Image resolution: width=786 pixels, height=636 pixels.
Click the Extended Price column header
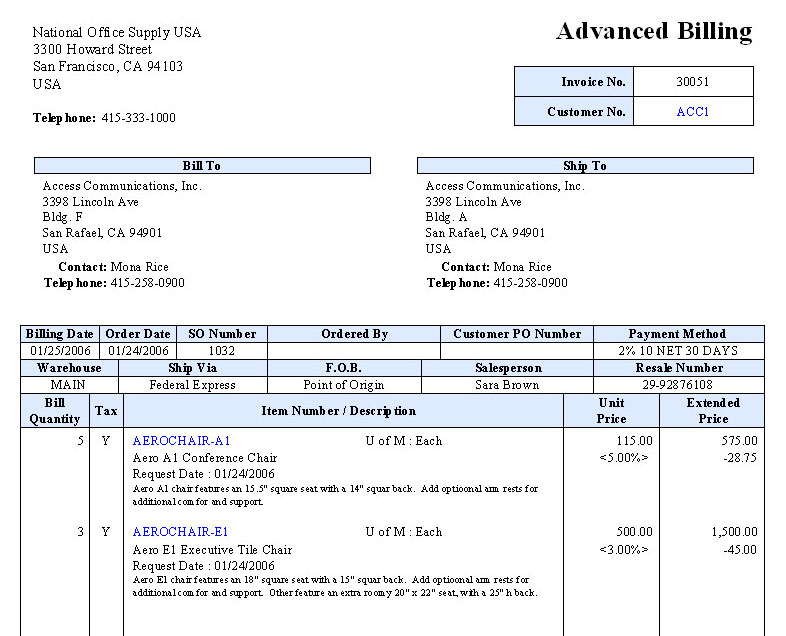(x=712, y=411)
